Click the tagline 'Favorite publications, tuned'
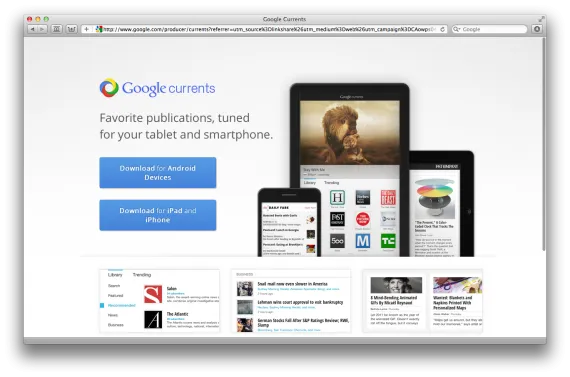Screen dimensions: 570x377 tap(174, 118)
